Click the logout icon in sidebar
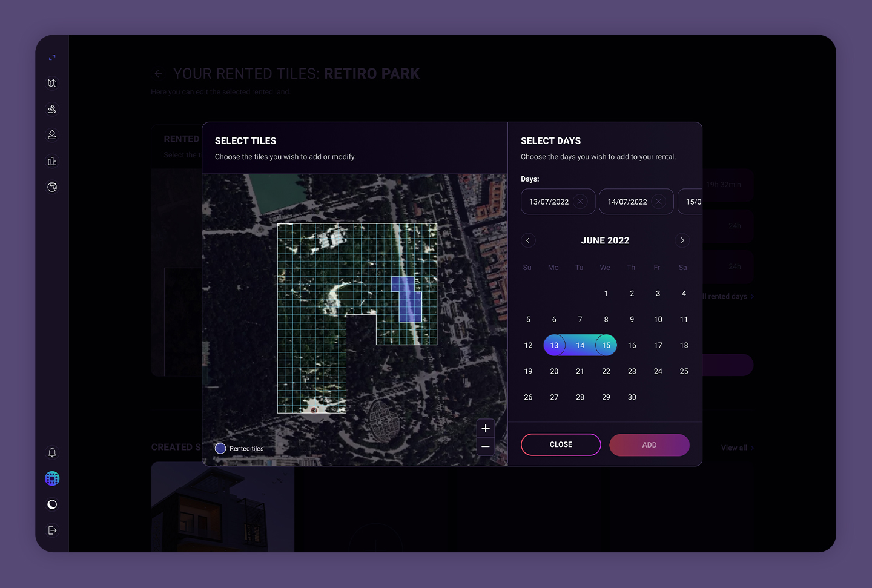The height and width of the screenshot is (588, 872). click(52, 530)
